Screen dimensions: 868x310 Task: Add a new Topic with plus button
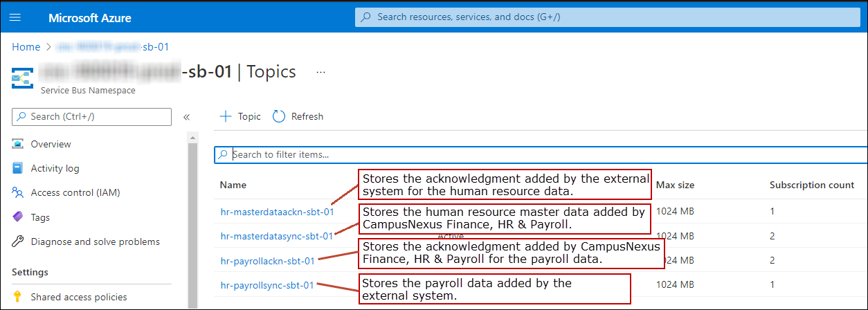(239, 116)
